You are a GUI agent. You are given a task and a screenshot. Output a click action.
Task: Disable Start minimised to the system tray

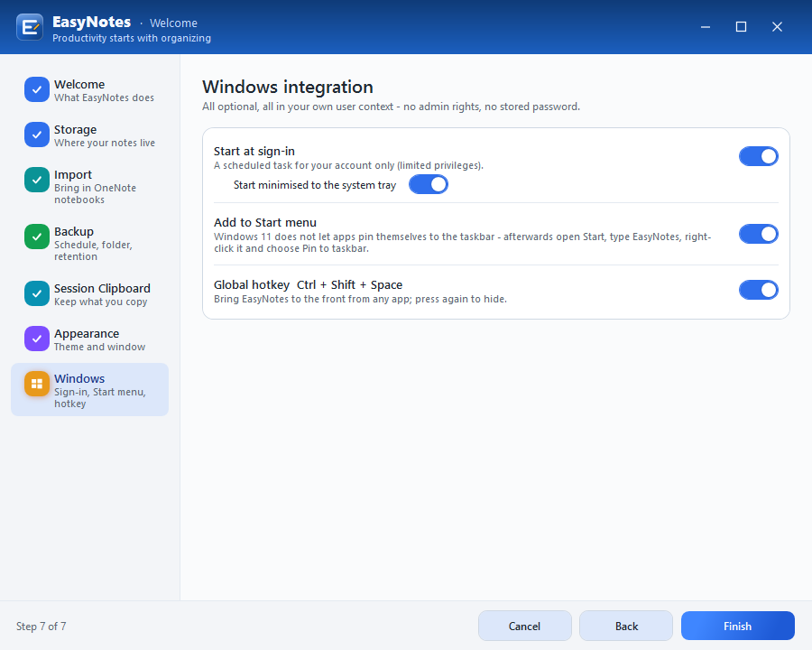(429, 184)
